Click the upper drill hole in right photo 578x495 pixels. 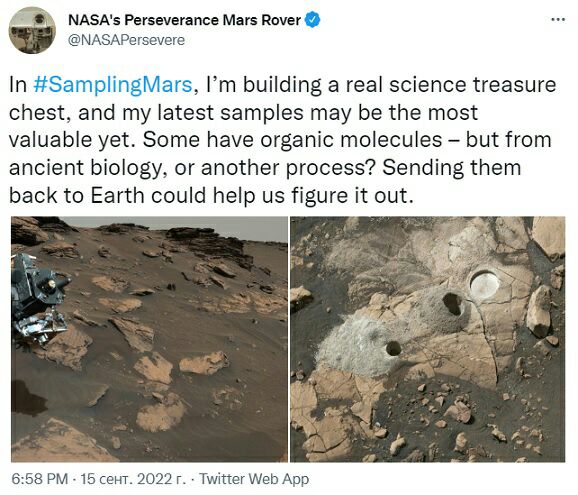coord(452,303)
